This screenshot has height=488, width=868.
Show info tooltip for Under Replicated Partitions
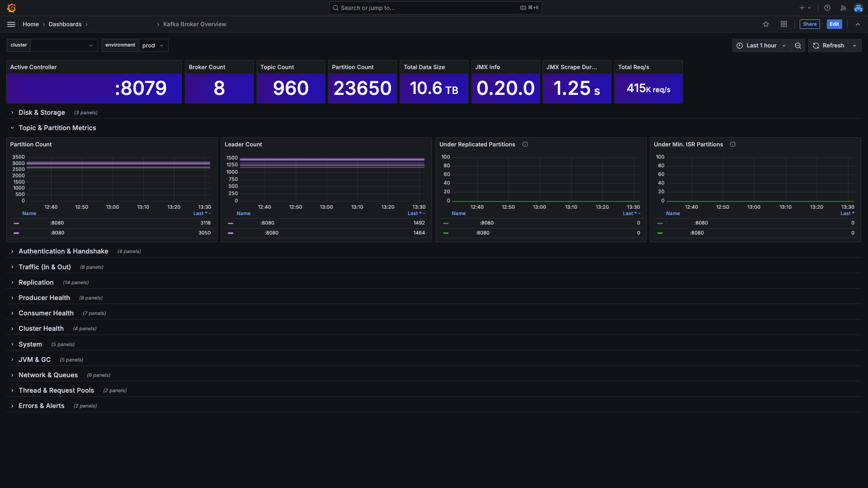525,145
